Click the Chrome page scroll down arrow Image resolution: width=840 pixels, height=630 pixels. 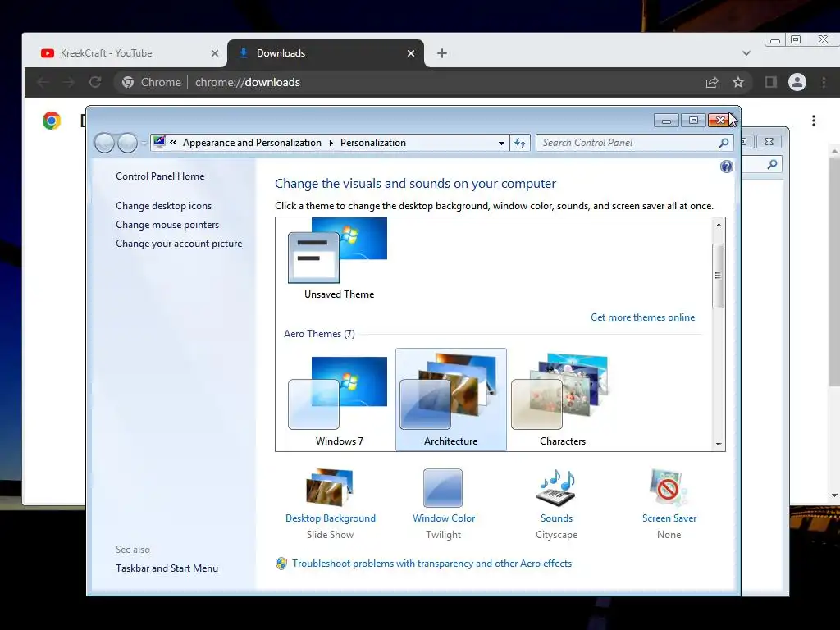[x=834, y=495]
